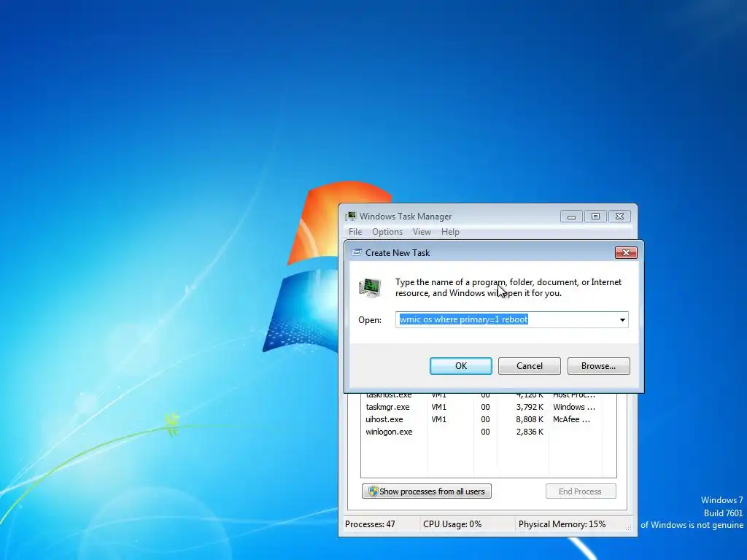Image resolution: width=747 pixels, height=560 pixels.
Task: Click McAfee description of uihost.exe
Action: pos(572,419)
